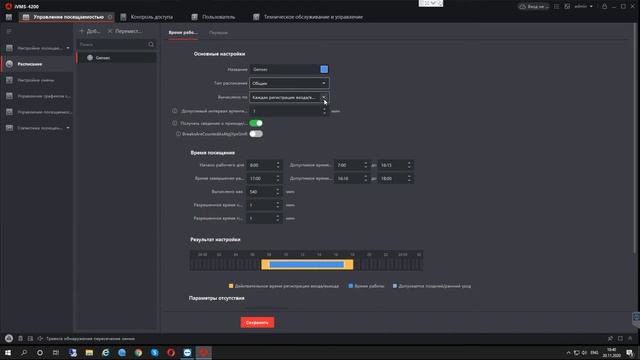Click Время завершения работы time field
640x360 pixels.
(264, 179)
